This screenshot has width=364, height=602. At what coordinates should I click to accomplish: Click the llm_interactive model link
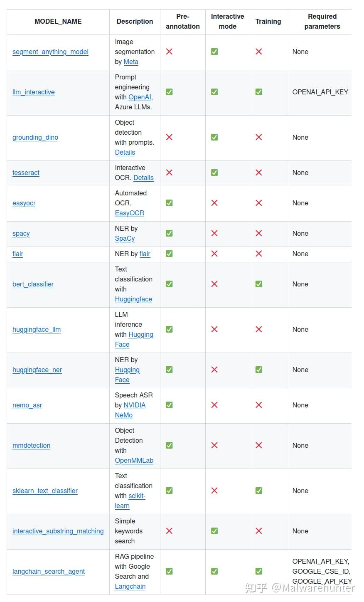(34, 92)
